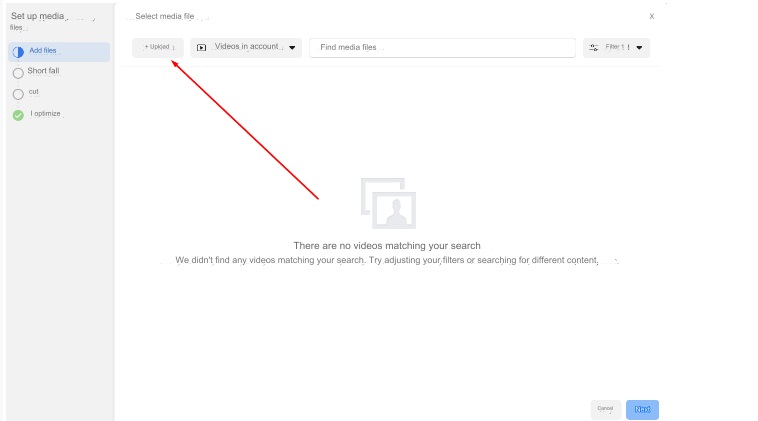
Task: Expand the Videos in account dropdown arrow
Action: (292, 48)
